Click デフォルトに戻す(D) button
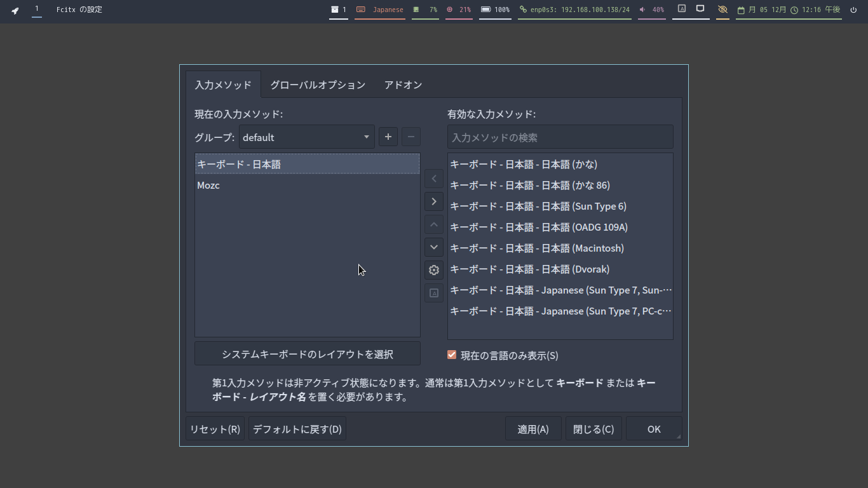This screenshot has height=488, width=868. 297,429
